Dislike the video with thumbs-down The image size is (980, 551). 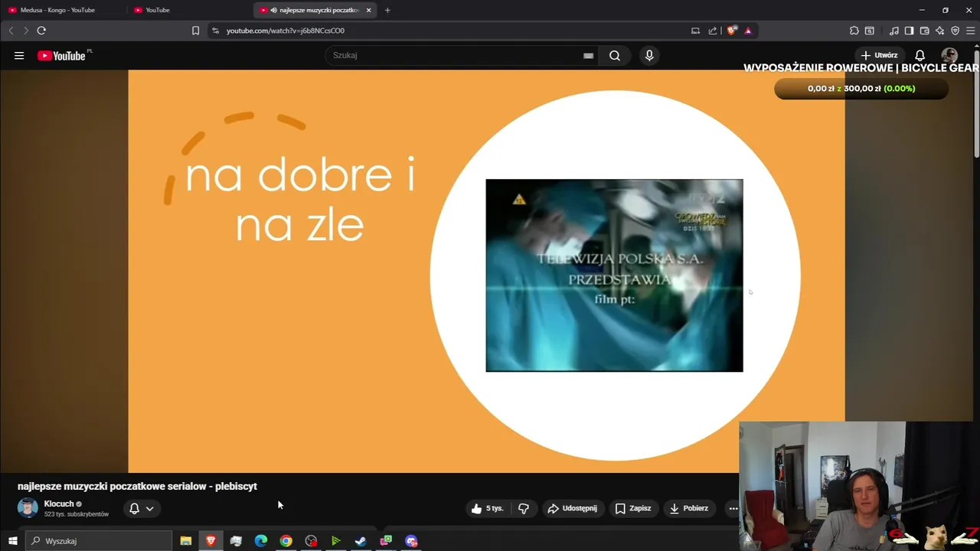point(524,508)
